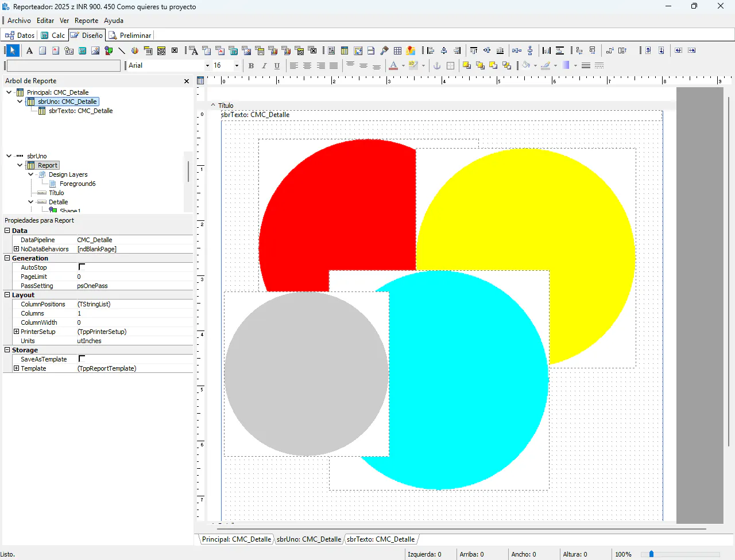Select sbrTexto: CMC_Detalle in report tree

point(80,111)
